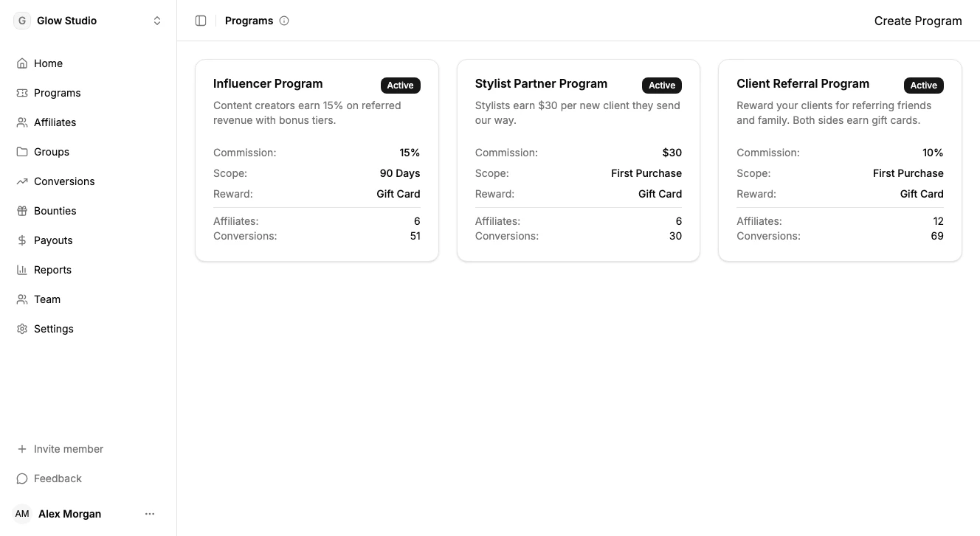Image resolution: width=980 pixels, height=536 pixels.
Task: Click the Feedback speech bubble icon
Action: coord(21,478)
